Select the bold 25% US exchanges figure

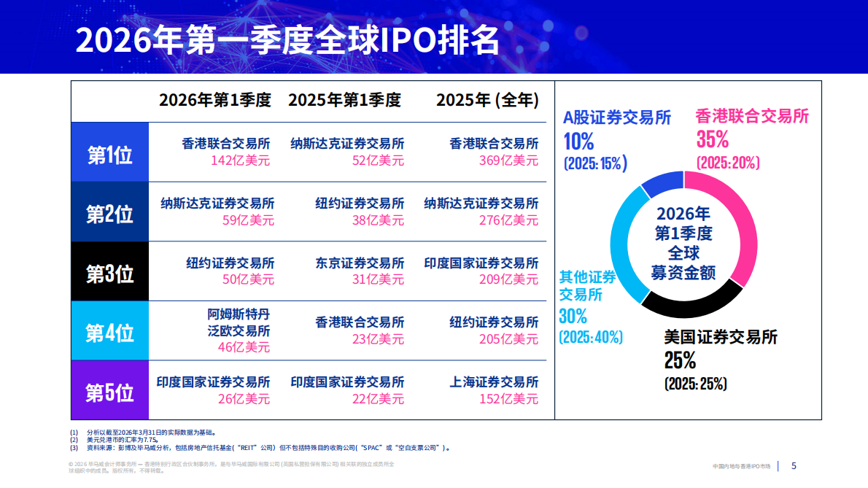pyautogui.click(x=680, y=361)
